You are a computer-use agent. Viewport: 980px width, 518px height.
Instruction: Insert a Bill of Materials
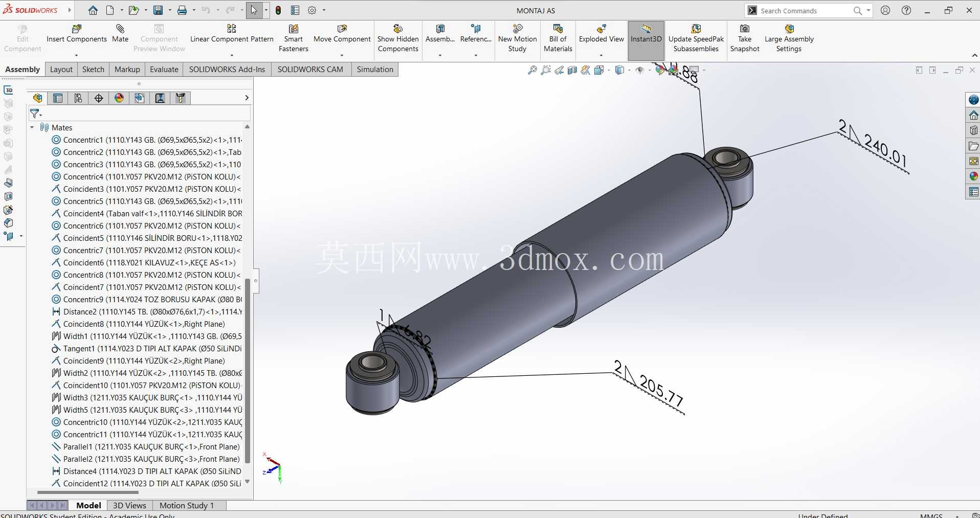coord(558,38)
